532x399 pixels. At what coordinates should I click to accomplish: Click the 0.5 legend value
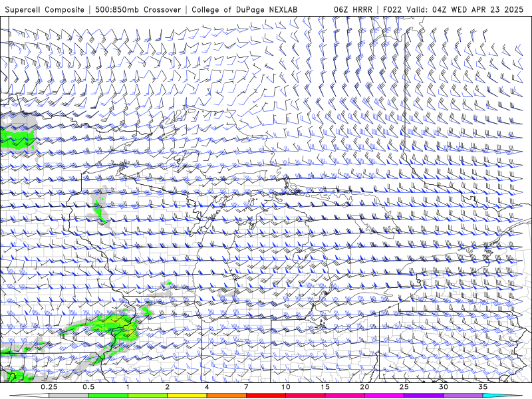tap(88, 387)
